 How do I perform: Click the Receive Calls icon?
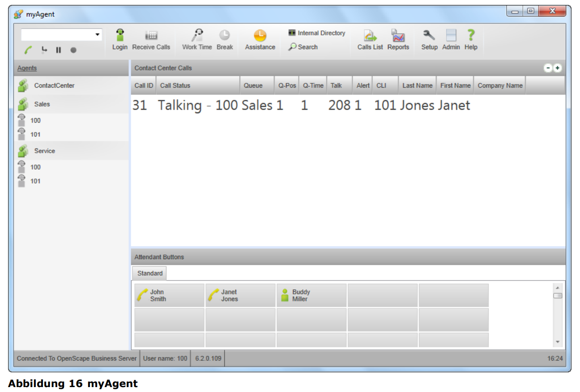[151, 36]
